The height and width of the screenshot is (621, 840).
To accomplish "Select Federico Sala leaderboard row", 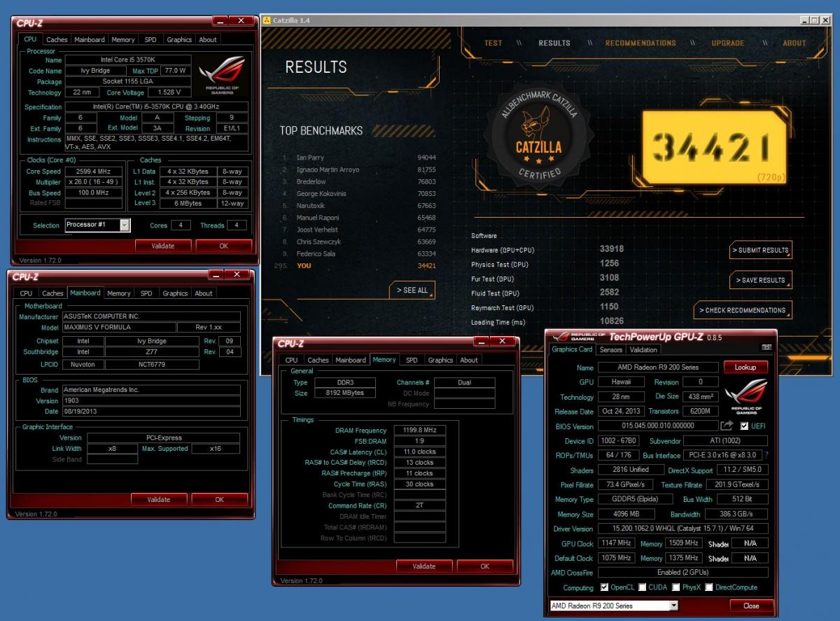I will 358,253.
